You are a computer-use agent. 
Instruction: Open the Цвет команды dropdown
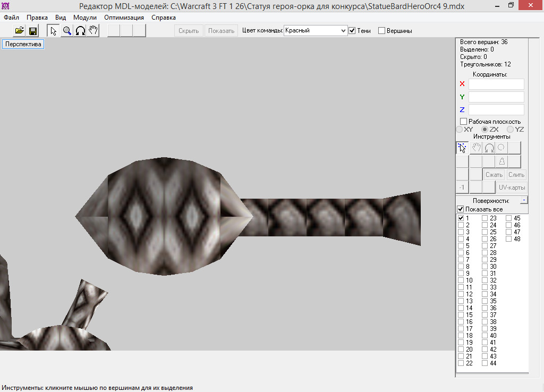[x=316, y=30]
